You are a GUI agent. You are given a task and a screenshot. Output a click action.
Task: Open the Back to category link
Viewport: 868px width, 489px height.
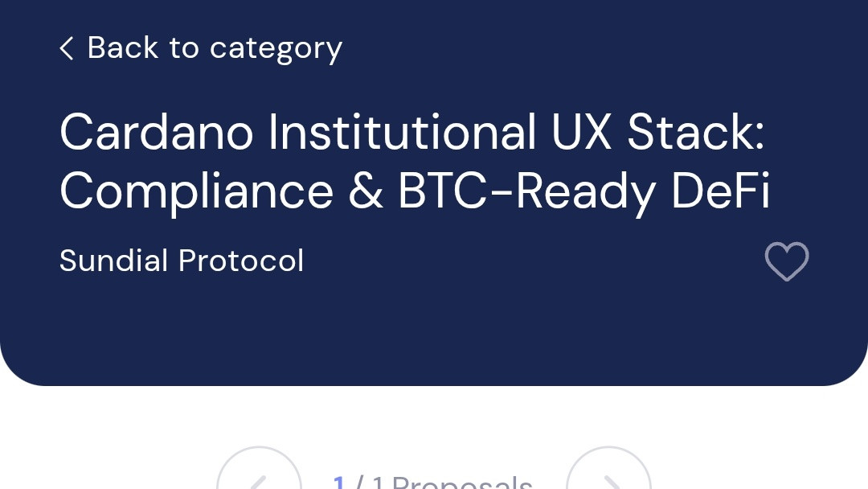[201, 48]
